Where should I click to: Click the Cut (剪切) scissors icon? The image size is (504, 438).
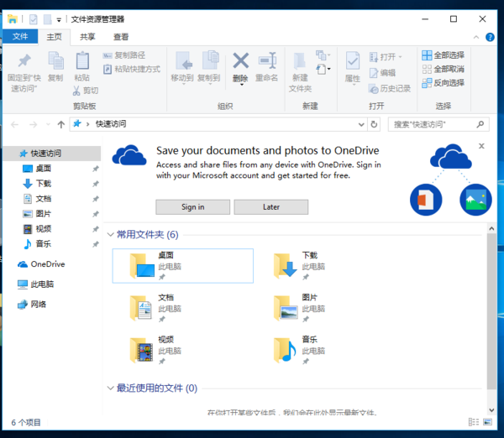[76, 91]
